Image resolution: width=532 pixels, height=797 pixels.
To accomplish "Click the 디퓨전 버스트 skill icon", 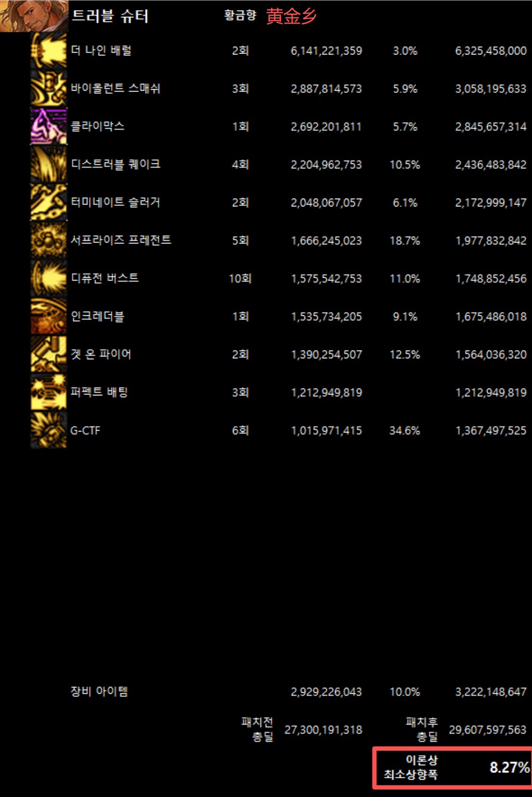I will pyautogui.click(x=49, y=278).
